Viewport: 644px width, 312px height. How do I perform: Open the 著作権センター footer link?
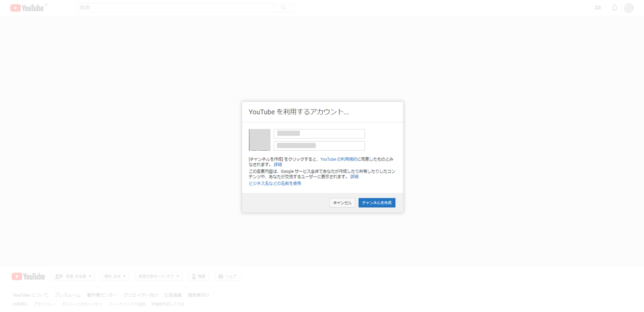point(102,295)
